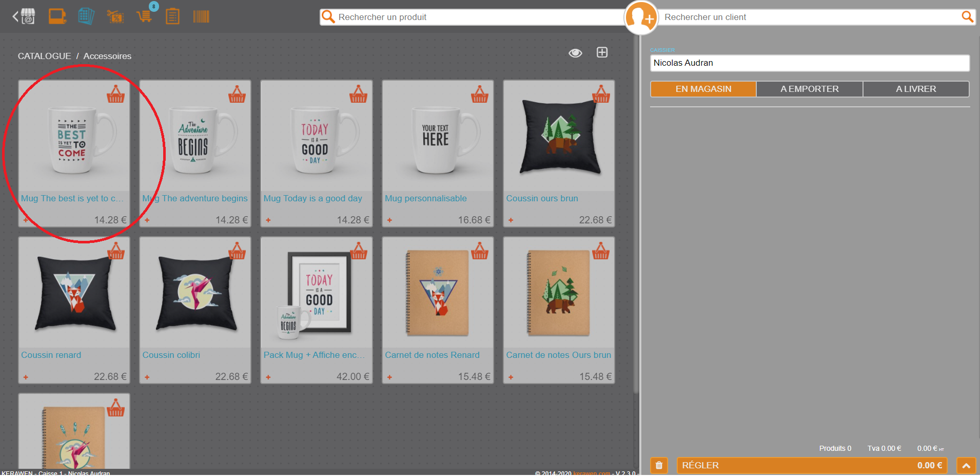Click the plus square icon beside the eye
This screenshot has width=980, height=476.
tap(602, 52)
